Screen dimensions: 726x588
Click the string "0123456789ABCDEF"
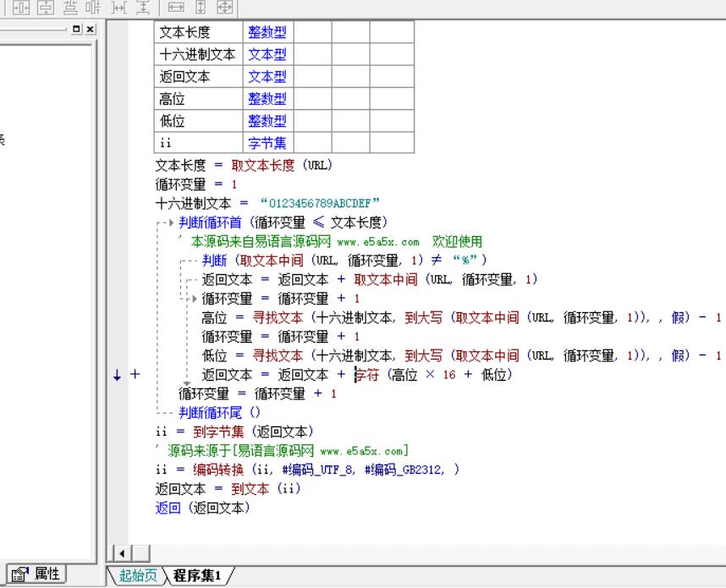coord(320,203)
